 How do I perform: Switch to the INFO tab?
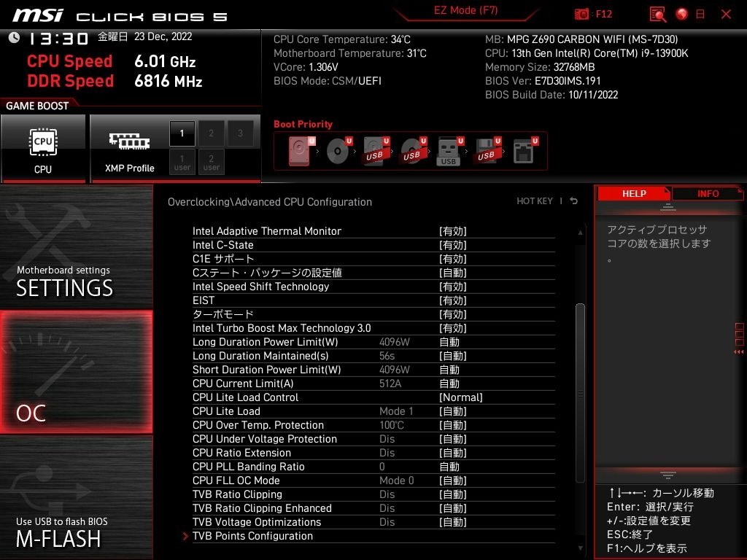[x=708, y=194]
